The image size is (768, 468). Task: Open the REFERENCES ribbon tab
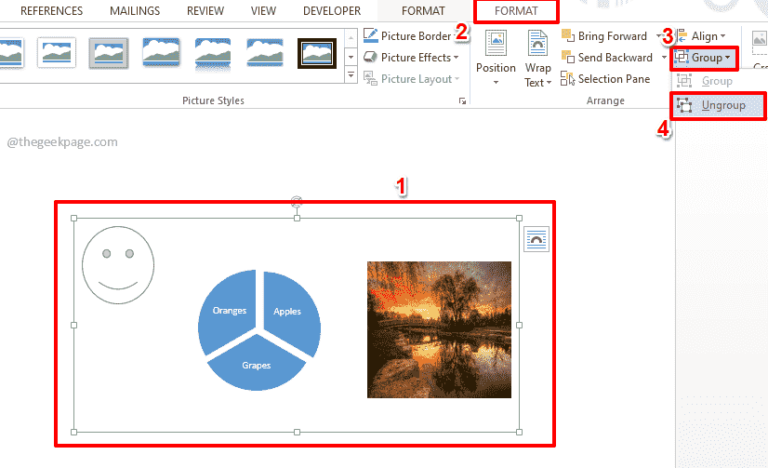[x=51, y=11]
